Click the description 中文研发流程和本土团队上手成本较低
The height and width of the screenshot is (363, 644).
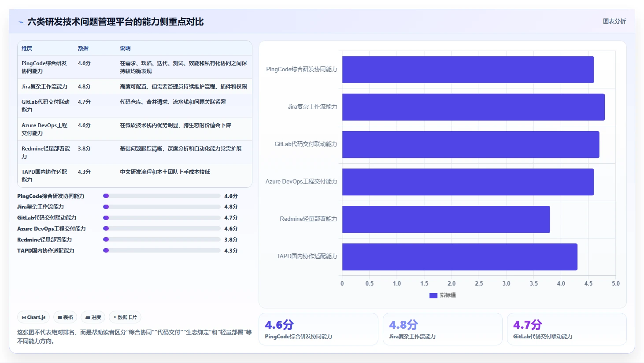(165, 172)
